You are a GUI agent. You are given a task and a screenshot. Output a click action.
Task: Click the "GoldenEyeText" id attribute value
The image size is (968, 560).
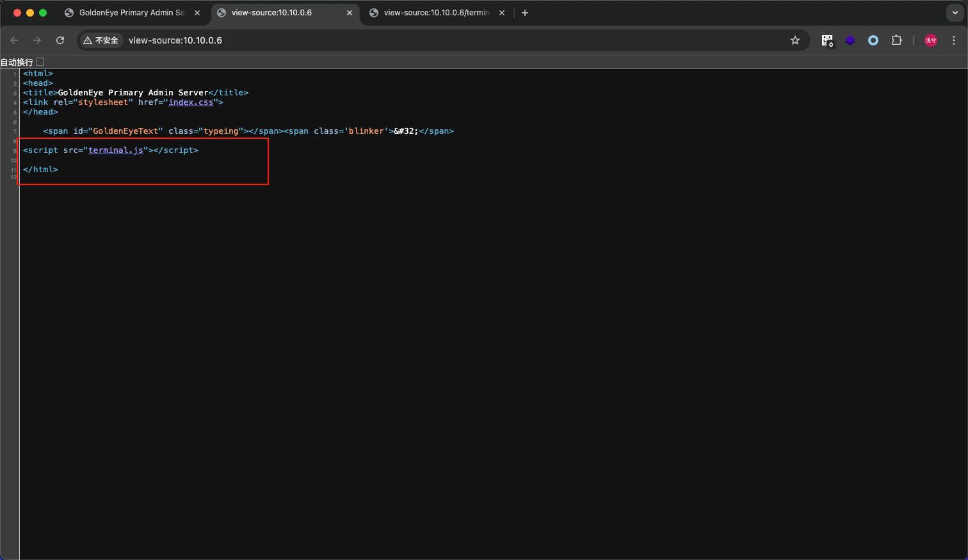[x=125, y=131]
